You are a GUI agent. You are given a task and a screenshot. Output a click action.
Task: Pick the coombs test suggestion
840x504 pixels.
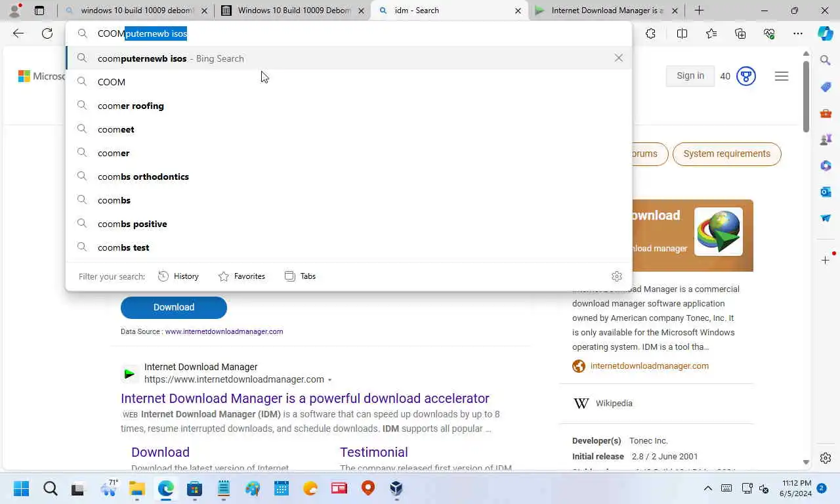click(348, 247)
